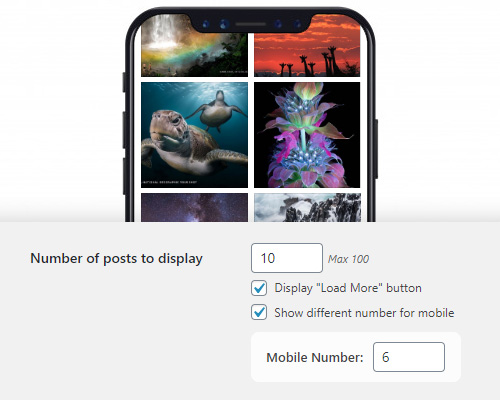Click the Max 100 hint text
This screenshot has width=500, height=400.
(x=348, y=259)
